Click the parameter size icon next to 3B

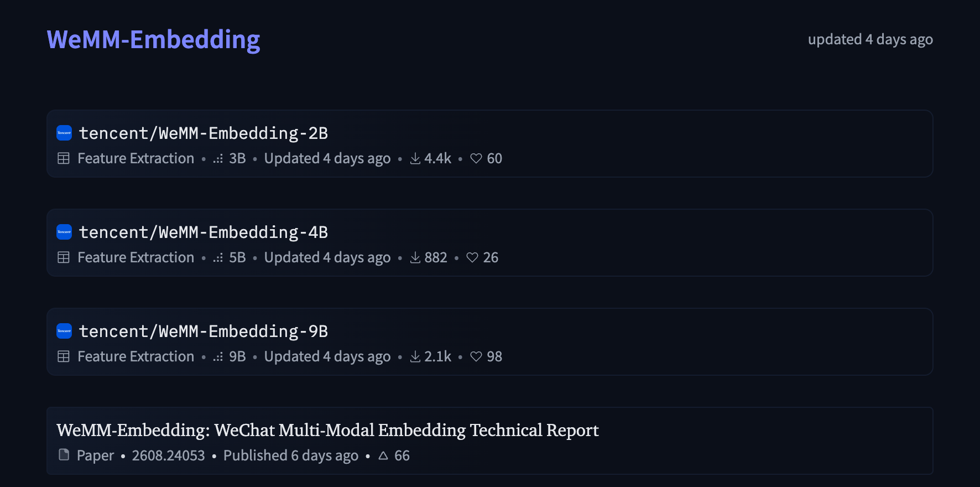[x=218, y=159]
